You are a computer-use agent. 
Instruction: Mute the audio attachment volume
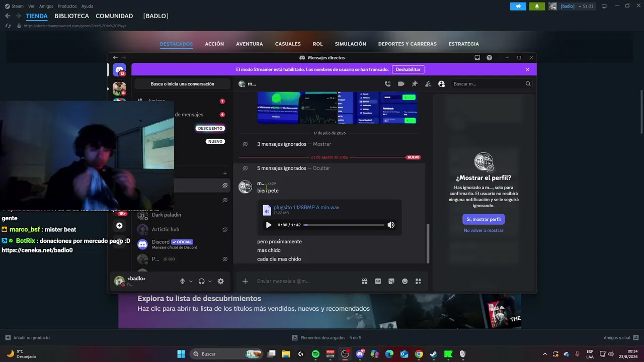tap(391, 225)
